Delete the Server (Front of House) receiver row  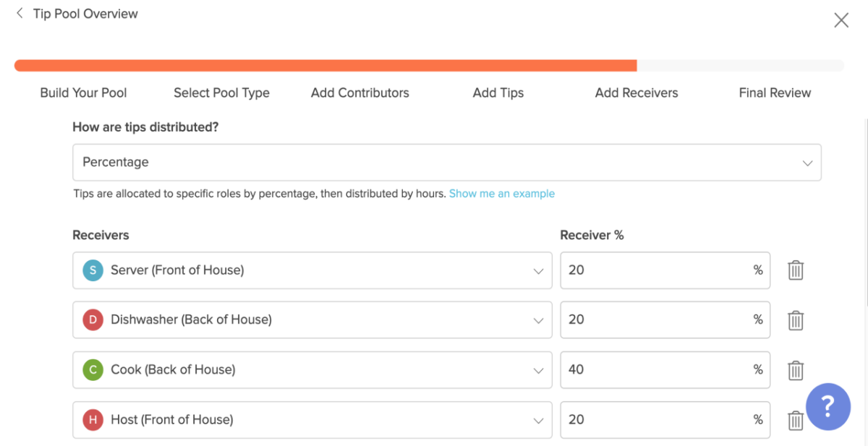(x=796, y=270)
